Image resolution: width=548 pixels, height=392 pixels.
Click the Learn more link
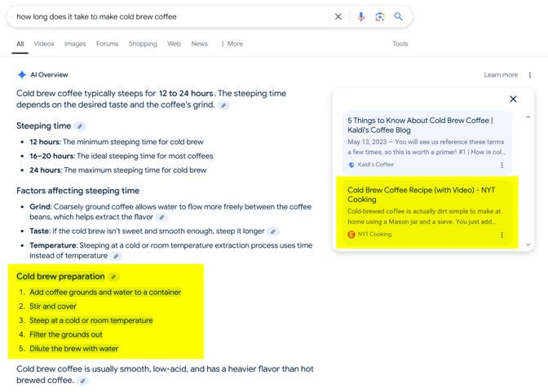[x=501, y=75]
